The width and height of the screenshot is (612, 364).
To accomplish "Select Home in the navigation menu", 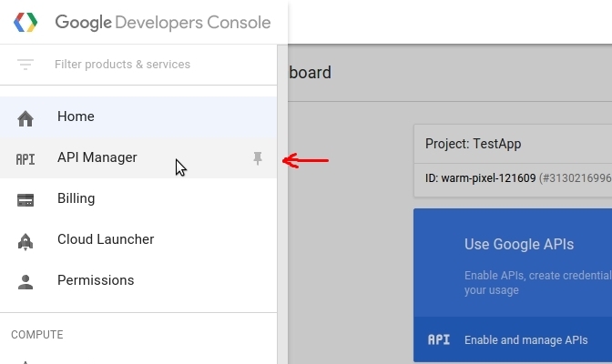I will (x=76, y=117).
